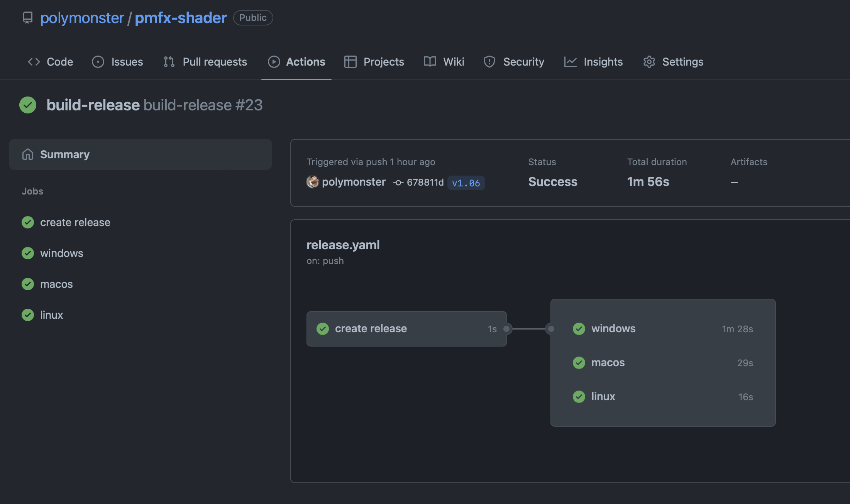Viewport: 850px width, 504px height.
Task: Click linux duration 16s
Action: click(746, 397)
